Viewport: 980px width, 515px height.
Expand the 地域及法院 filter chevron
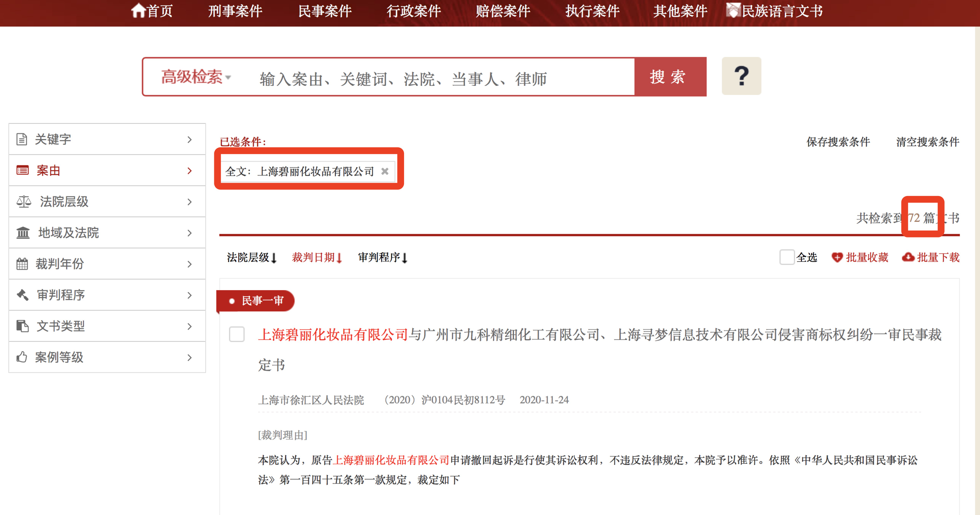pyautogui.click(x=189, y=233)
